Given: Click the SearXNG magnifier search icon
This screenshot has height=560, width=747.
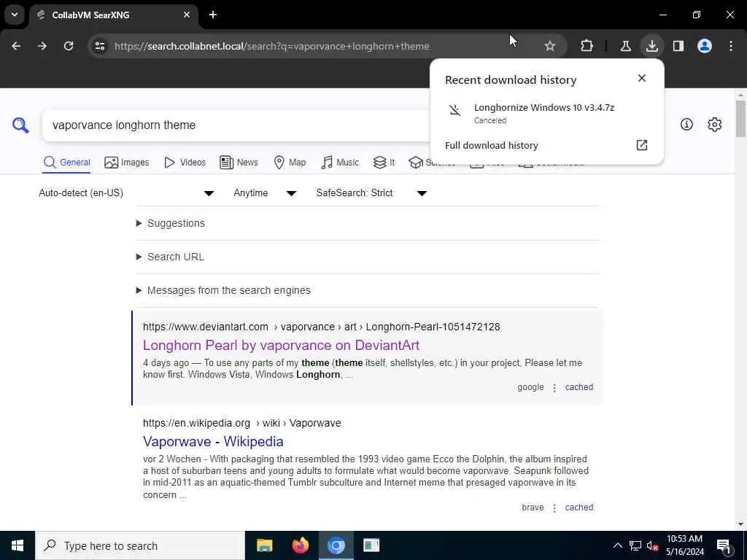Looking at the screenshot, I should (x=20, y=125).
